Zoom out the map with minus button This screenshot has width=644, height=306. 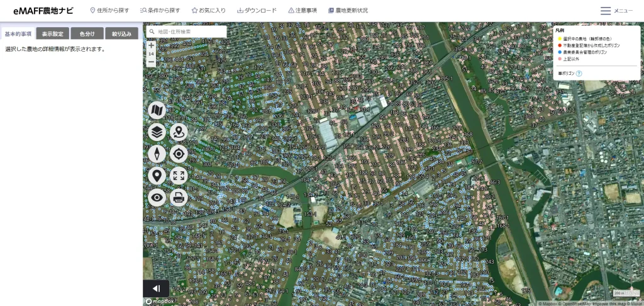pyautogui.click(x=151, y=62)
